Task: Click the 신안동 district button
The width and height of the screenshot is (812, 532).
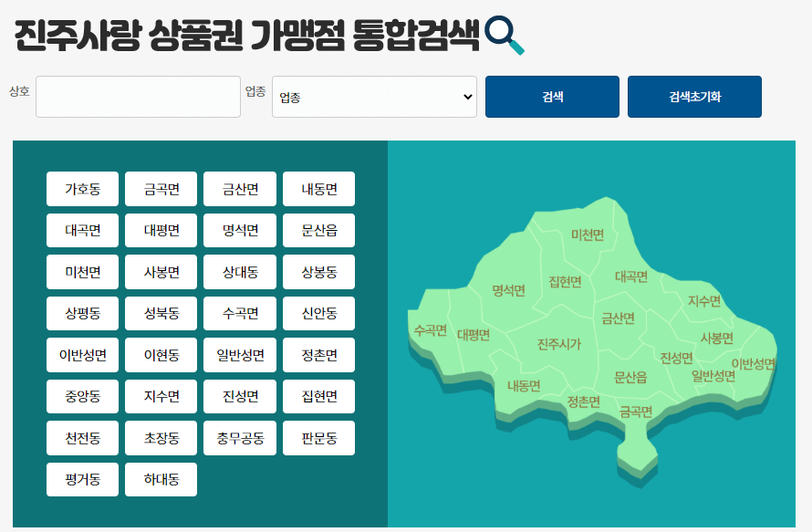Action: pyautogui.click(x=318, y=313)
